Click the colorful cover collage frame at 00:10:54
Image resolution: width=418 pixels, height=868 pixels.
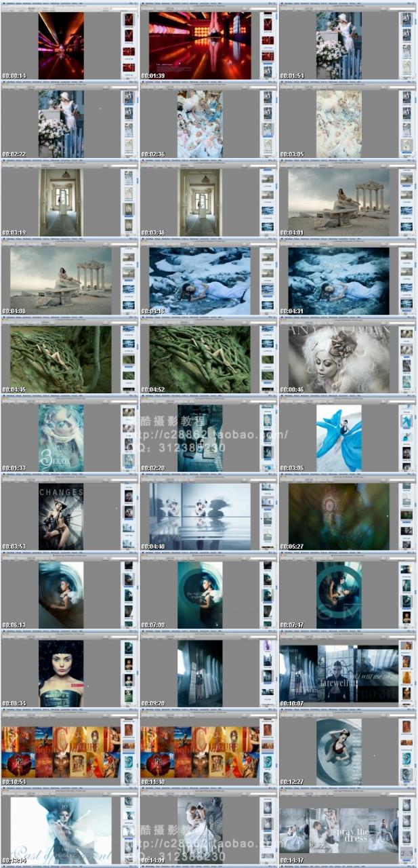(61, 751)
